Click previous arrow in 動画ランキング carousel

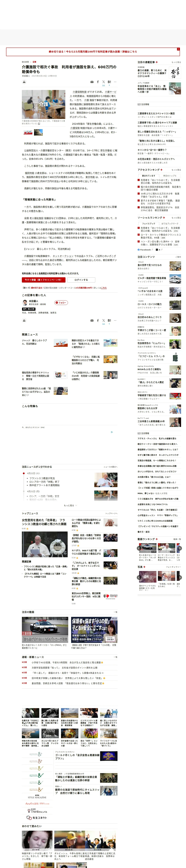139,549
